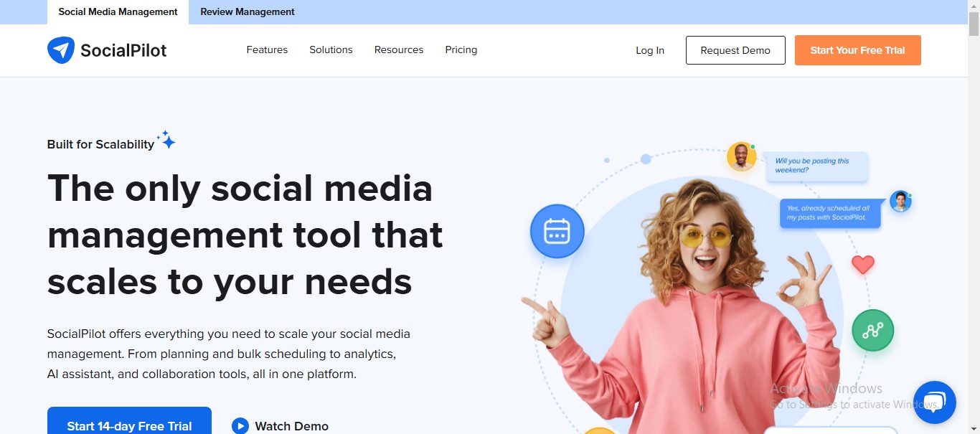
Task: Click the SocialPilot wordmark text
Action: click(123, 50)
